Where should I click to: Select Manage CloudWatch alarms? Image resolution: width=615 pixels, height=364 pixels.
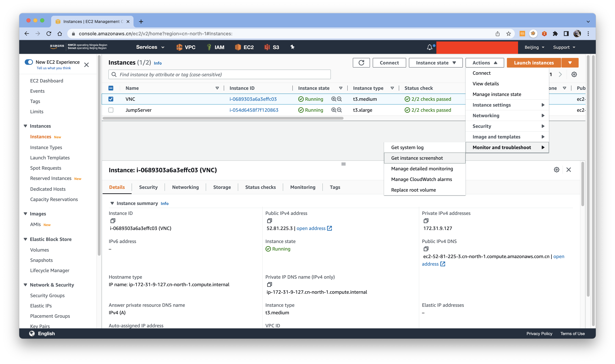(x=424, y=179)
